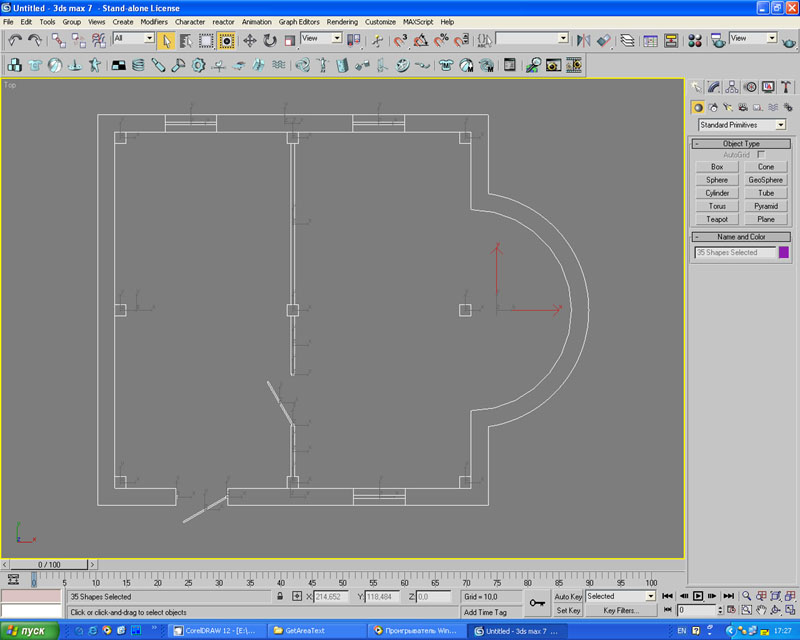Click the Teapot primitive button
This screenshot has height=640, width=800.
click(x=717, y=219)
